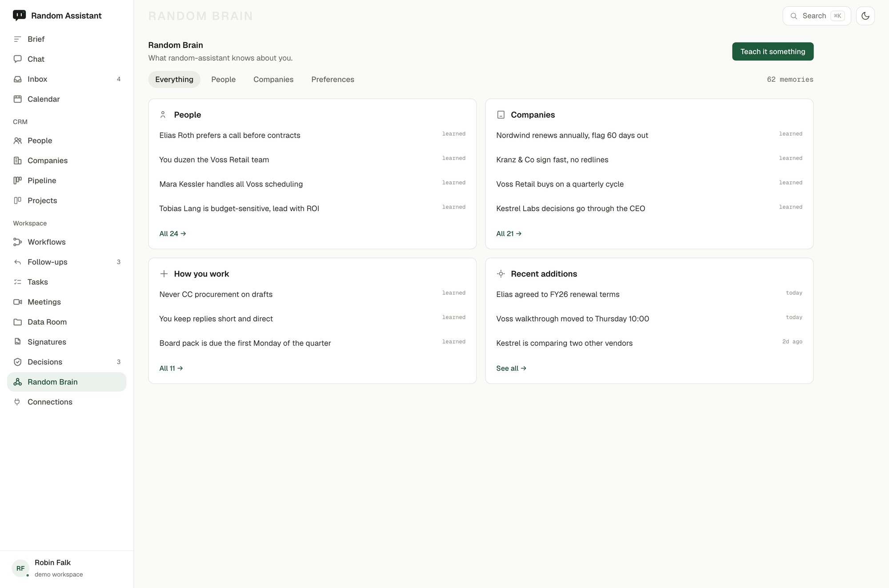This screenshot has height=588, width=889.
Task: Open the All 21 companies memories link
Action: click(x=509, y=234)
